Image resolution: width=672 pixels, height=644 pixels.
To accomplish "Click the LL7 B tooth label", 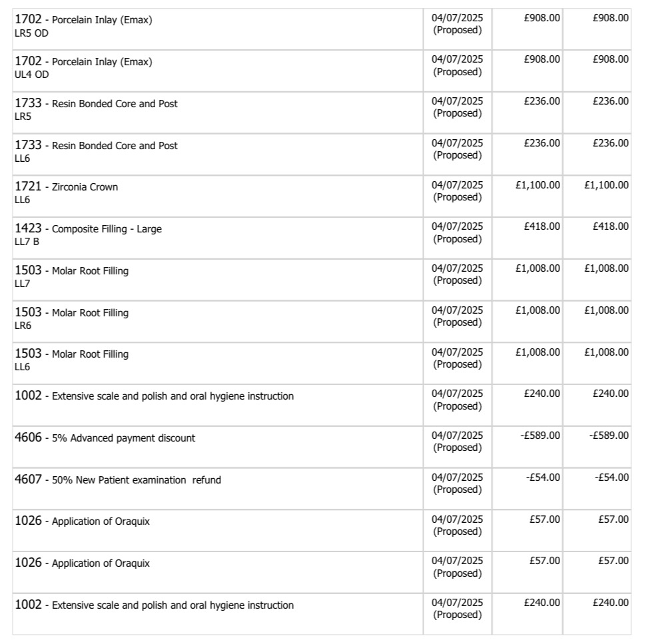I will click(27, 242).
